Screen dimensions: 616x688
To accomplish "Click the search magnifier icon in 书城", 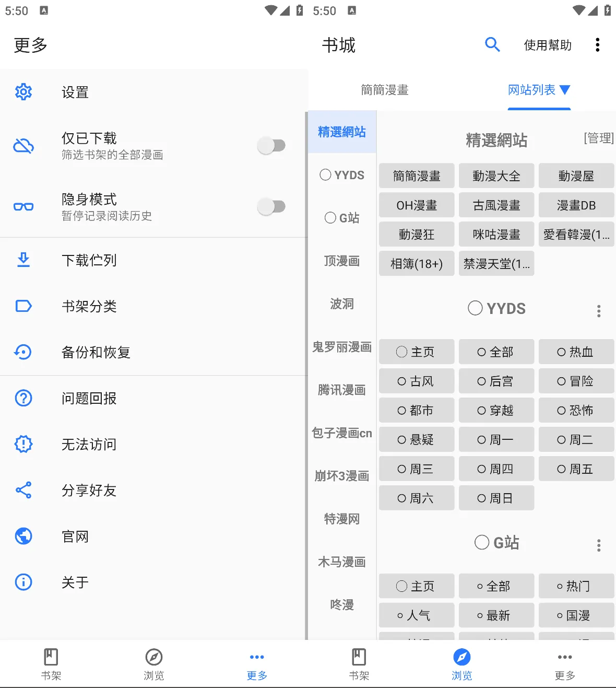I will [492, 45].
